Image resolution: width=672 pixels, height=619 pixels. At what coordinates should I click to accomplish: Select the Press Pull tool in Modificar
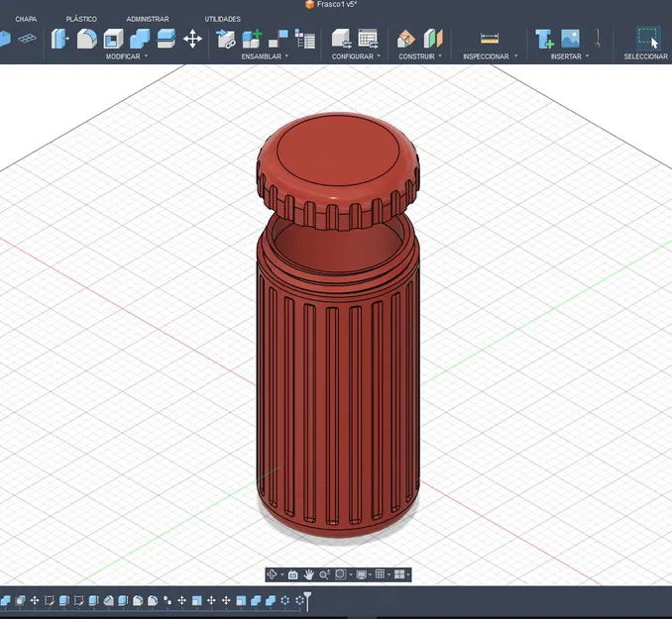[x=59, y=39]
